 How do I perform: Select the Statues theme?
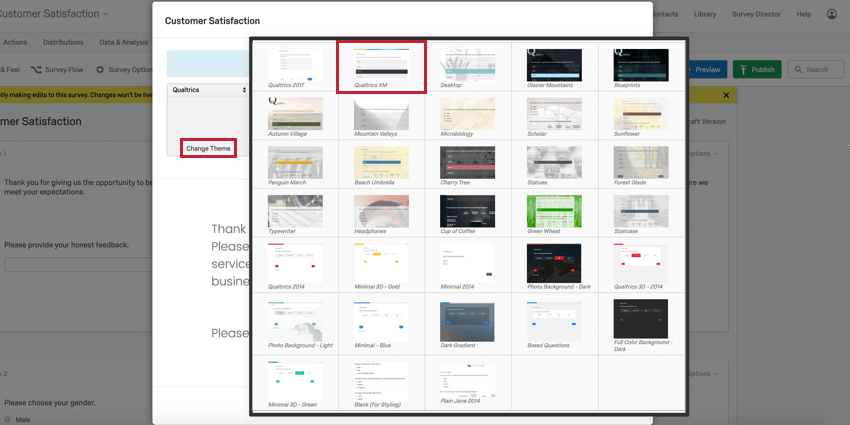[555, 165]
